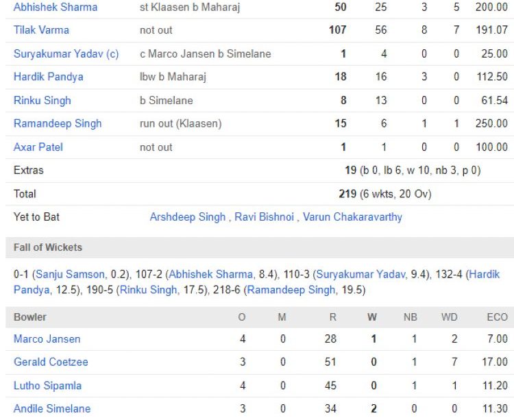Click Gerald Coetzee in the bowling table
Screen dimensions: 514x420
51,362
